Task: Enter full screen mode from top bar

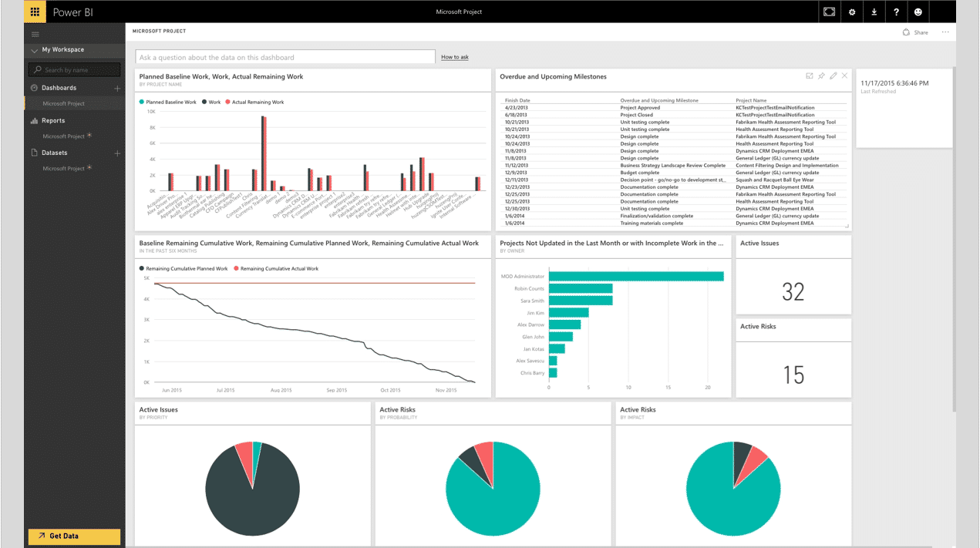Action: [829, 12]
